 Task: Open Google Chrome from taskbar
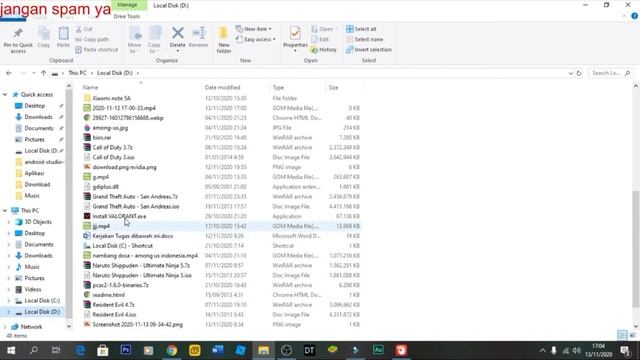click(x=172, y=350)
